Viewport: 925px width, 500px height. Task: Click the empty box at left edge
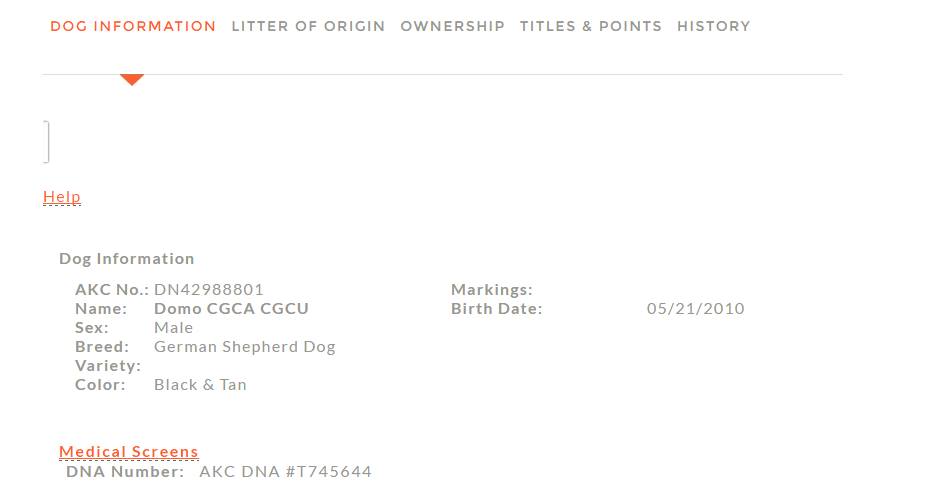tap(46, 141)
